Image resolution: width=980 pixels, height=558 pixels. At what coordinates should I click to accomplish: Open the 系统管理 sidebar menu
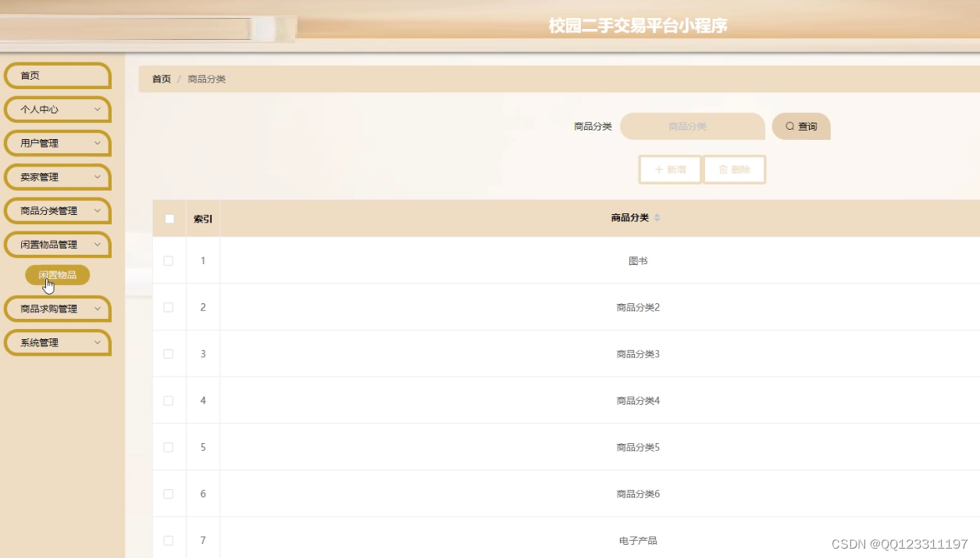(x=57, y=342)
